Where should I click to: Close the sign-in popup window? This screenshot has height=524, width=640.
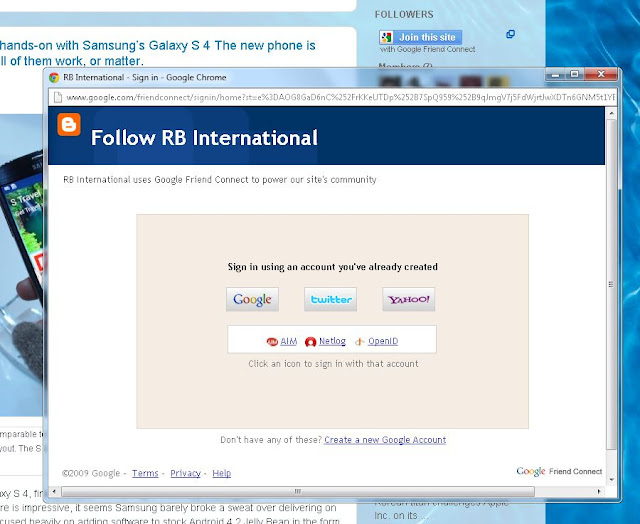click(x=601, y=75)
